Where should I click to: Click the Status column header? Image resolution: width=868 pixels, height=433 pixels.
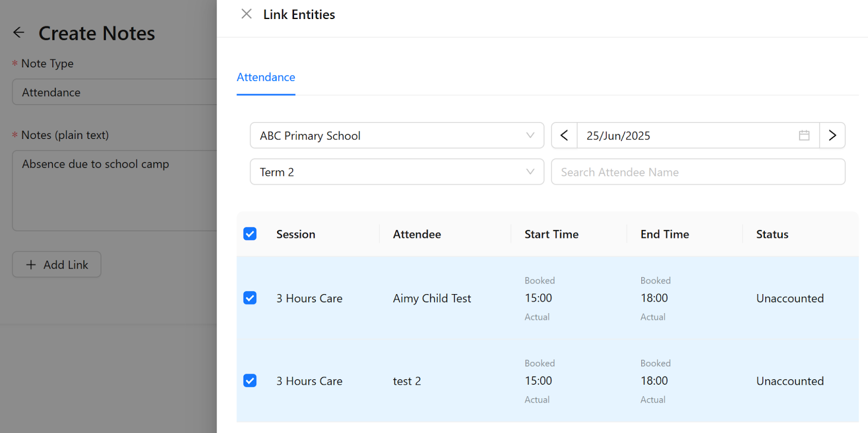tap(772, 234)
